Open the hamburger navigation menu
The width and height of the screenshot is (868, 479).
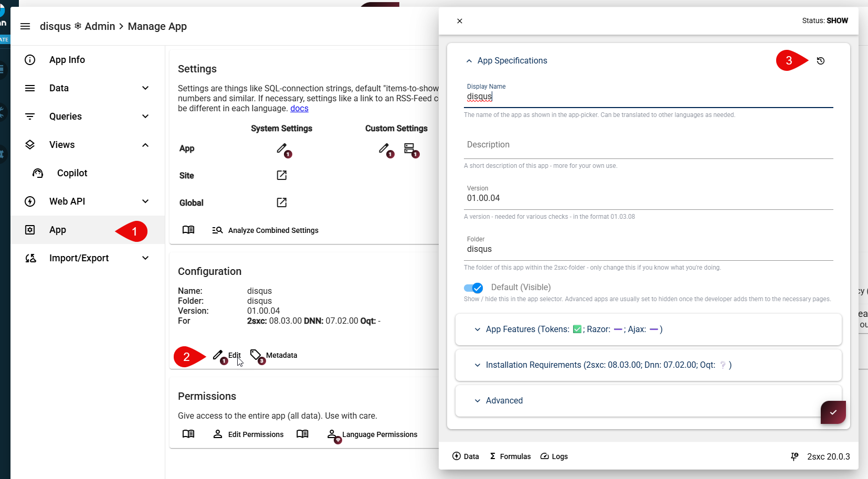pos(25,26)
